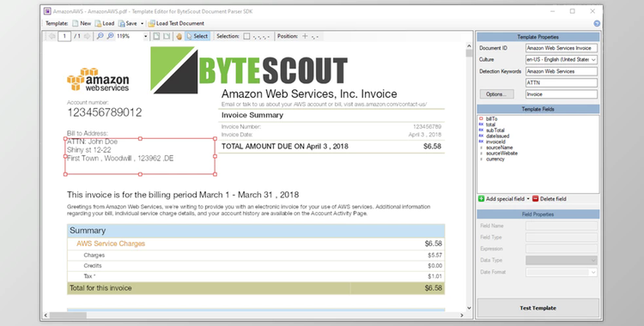Select the billTo field
This screenshot has width=644, height=326.
click(491, 118)
